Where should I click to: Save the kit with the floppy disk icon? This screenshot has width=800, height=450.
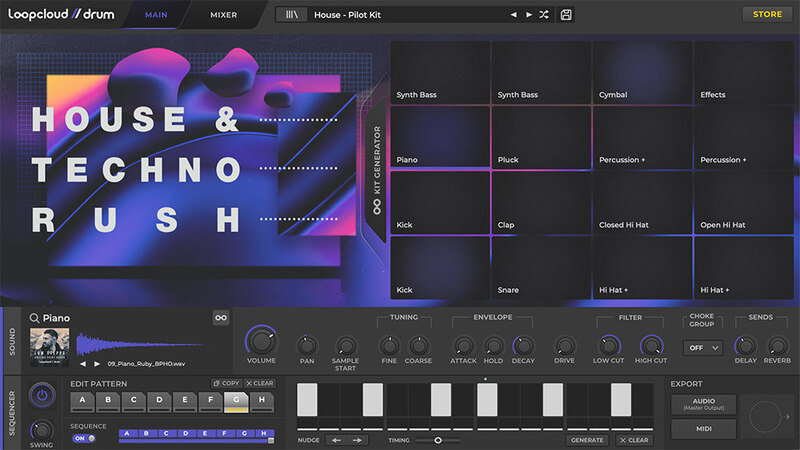567,15
